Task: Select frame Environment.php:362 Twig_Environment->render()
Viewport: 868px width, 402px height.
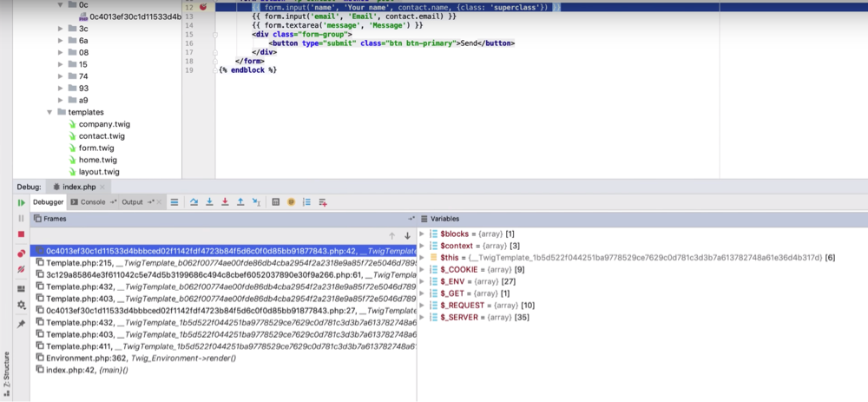Action: [x=223, y=359]
